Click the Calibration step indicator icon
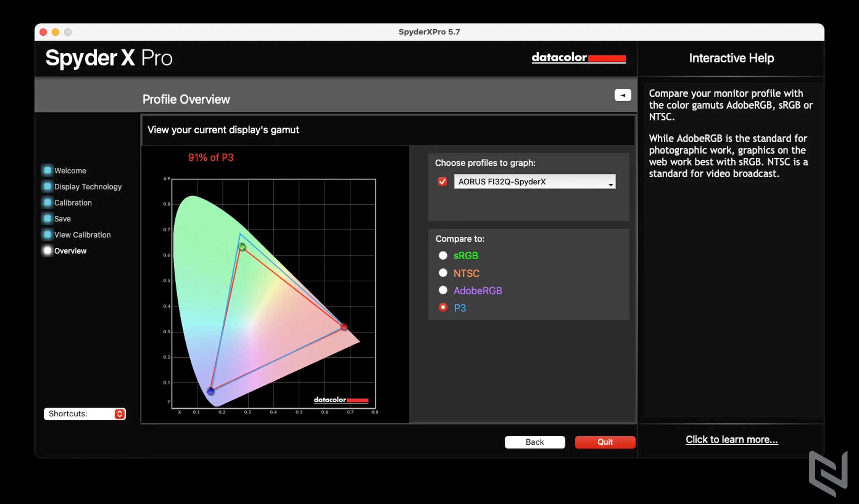Viewport: 859px width, 504px height. click(47, 202)
